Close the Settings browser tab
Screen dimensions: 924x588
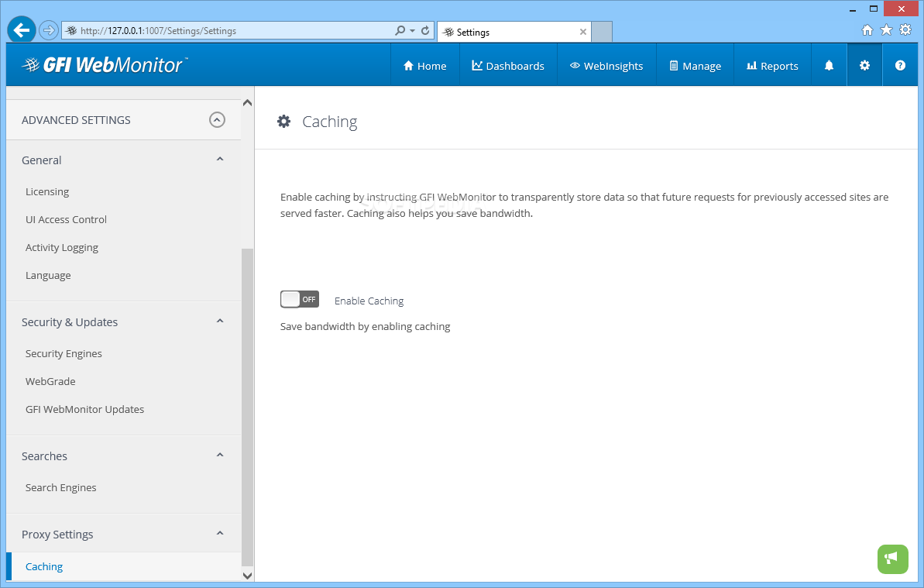point(582,32)
